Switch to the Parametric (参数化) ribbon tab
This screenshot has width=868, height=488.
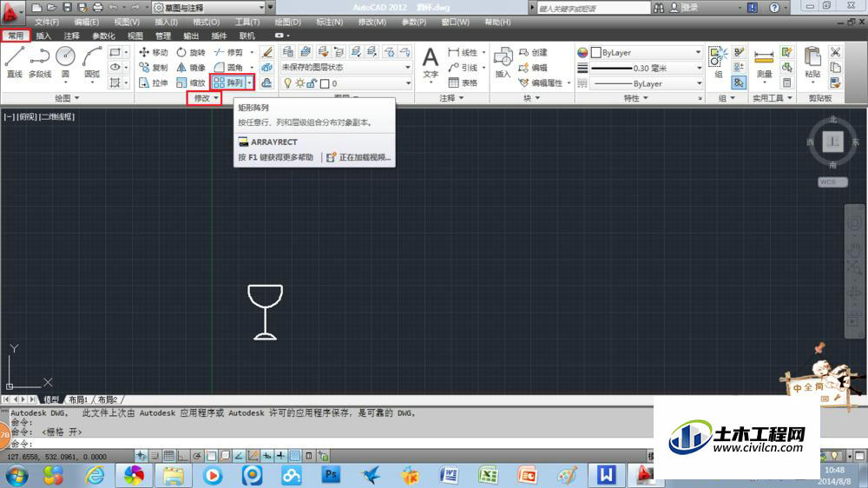[x=103, y=36]
